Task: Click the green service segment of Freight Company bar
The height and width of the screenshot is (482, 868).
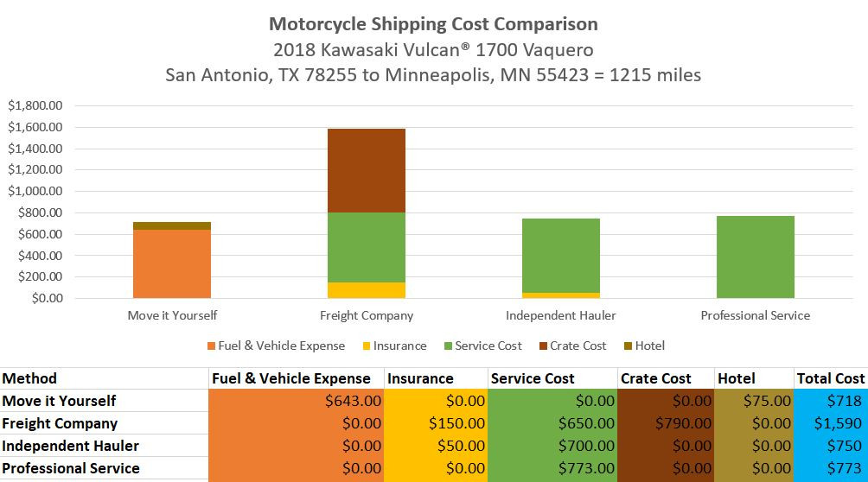Action: (367, 247)
